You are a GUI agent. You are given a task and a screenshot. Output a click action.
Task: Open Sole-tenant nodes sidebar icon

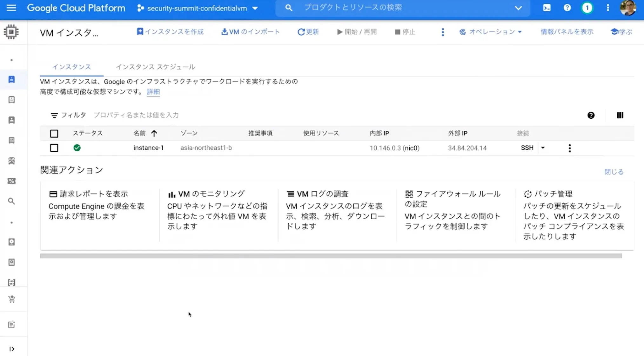click(11, 120)
